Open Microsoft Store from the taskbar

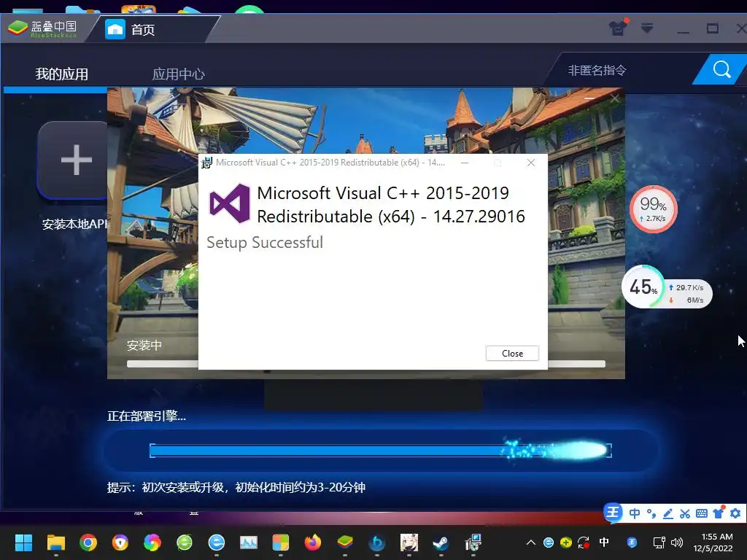[x=281, y=542]
